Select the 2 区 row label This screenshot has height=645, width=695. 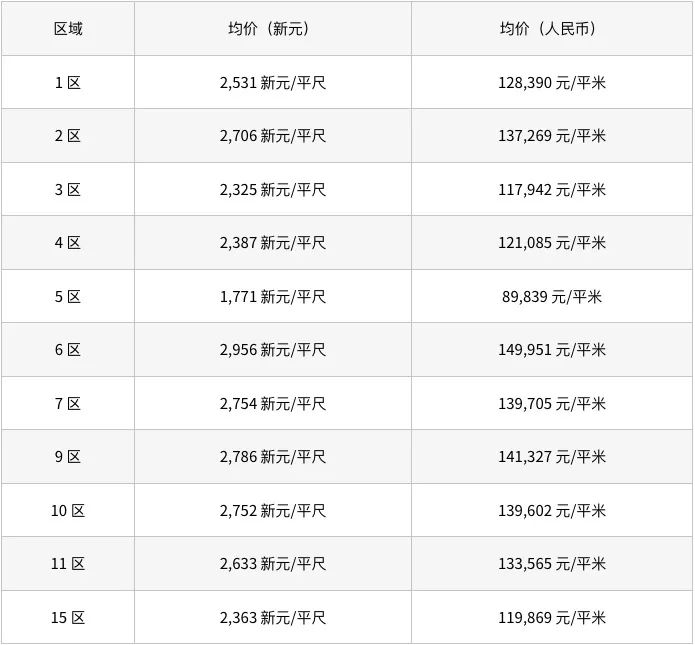pos(68,136)
